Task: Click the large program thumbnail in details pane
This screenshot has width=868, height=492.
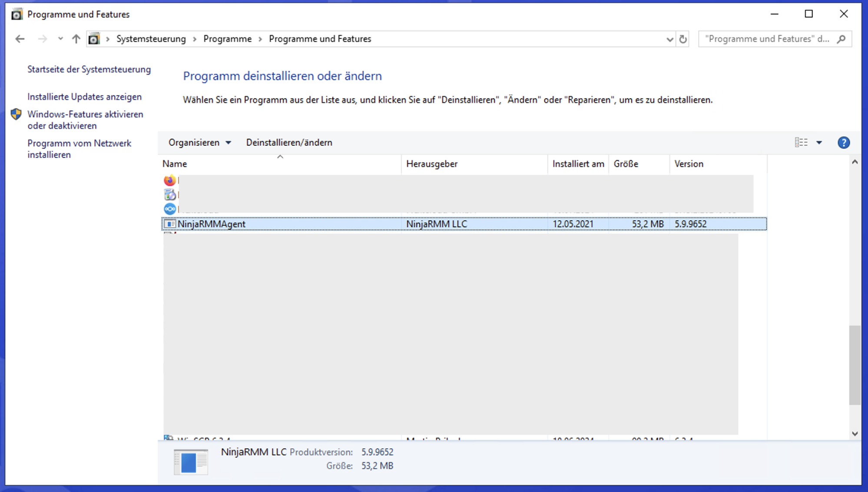Action: 191,462
